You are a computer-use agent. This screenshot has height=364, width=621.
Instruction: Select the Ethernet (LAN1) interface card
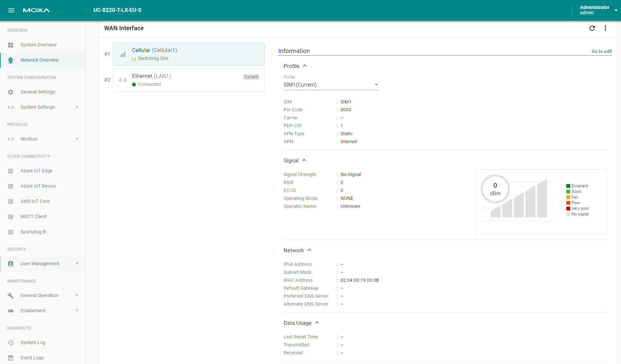[x=189, y=80]
